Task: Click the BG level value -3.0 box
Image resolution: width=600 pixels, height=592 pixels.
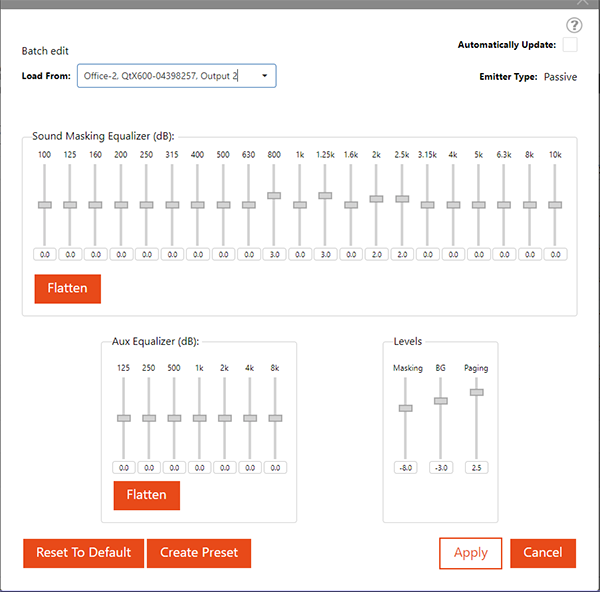Action: tap(441, 468)
